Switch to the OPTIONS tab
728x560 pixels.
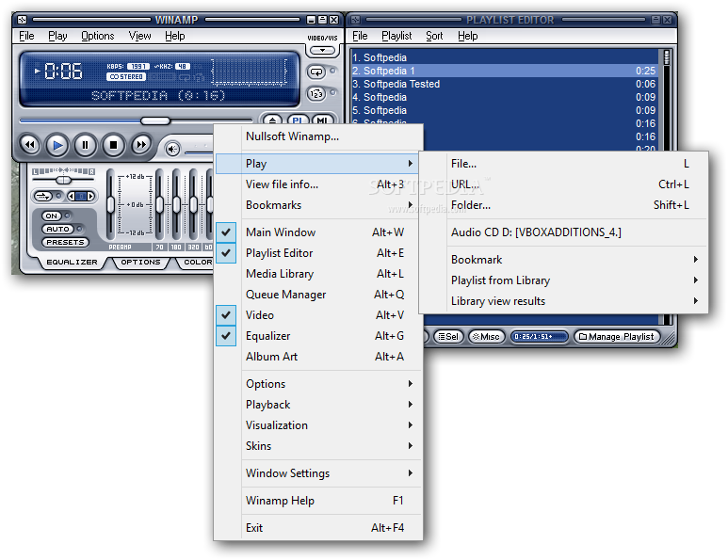tap(140, 263)
